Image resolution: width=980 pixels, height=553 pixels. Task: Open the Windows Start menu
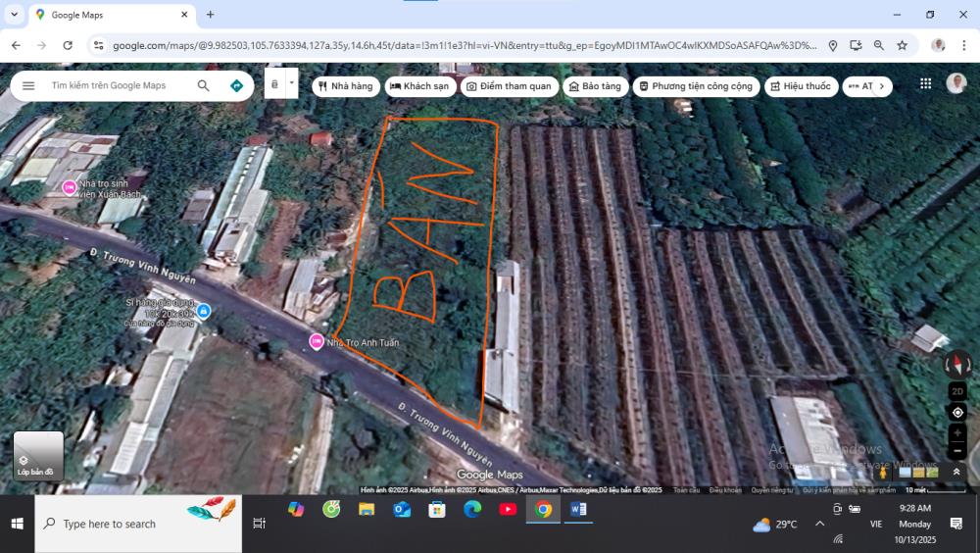17,524
